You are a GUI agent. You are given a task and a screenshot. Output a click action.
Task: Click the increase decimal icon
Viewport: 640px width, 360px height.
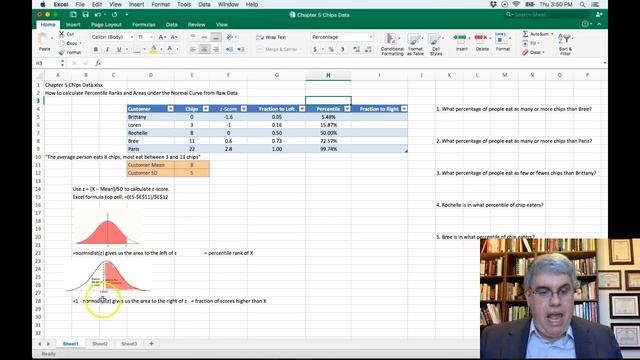tap(356, 49)
